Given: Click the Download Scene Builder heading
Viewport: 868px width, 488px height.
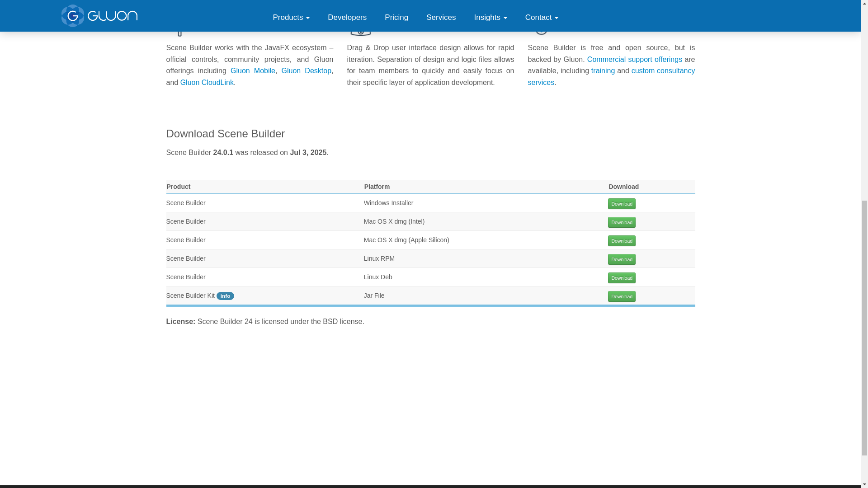Looking at the screenshot, I should (x=226, y=134).
